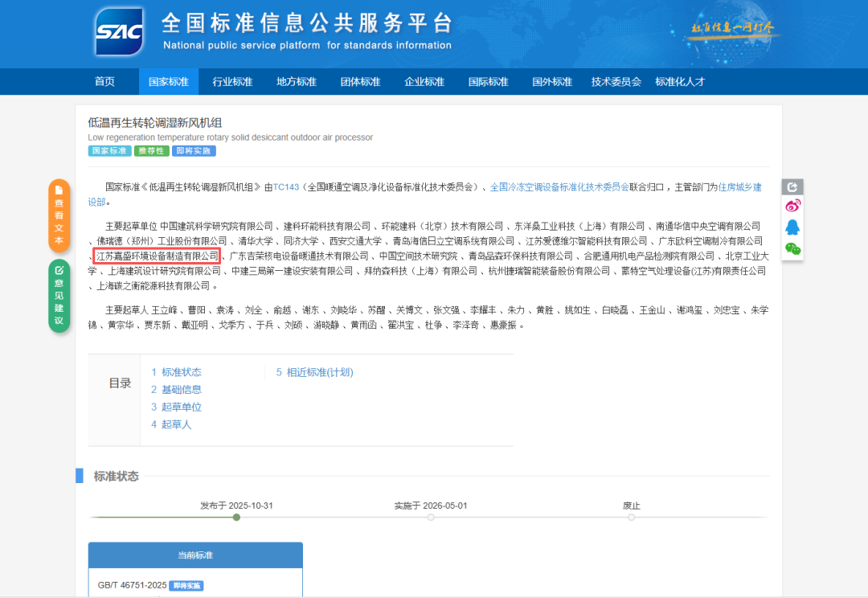Click the title 低温再生转轮调湿新风机组

click(154, 123)
